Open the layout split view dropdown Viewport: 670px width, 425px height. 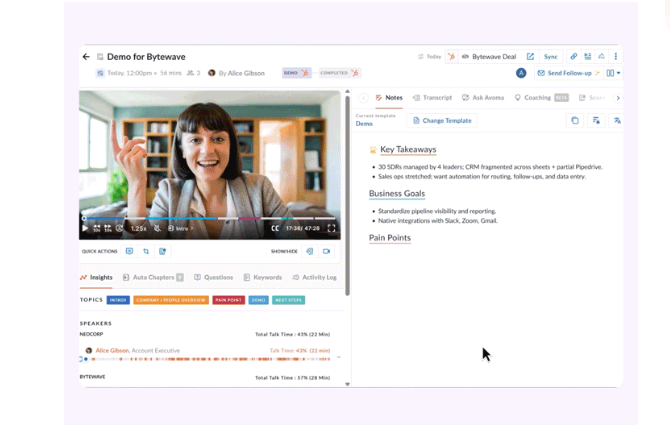613,73
